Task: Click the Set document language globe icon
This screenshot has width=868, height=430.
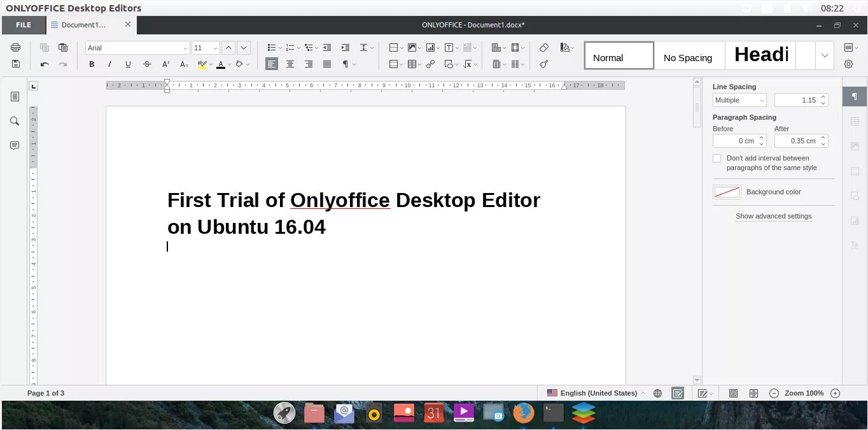Action: click(658, 393)
